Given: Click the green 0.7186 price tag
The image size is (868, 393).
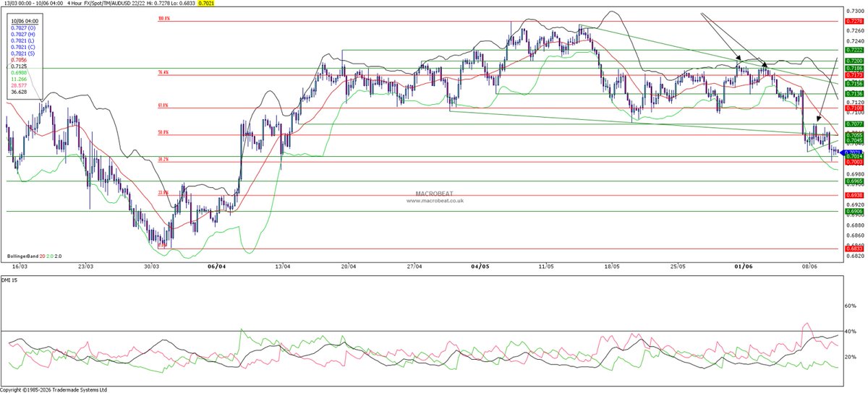Looking at the screenshot, I should pyautogui.click(x=853, y=68).
